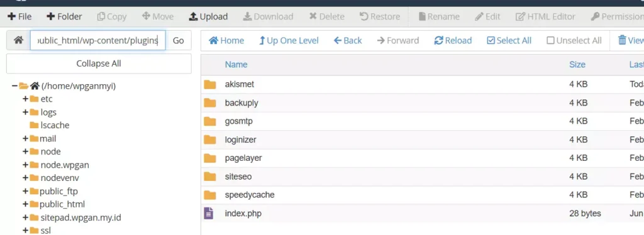
Task: Expand the sitepad.wpgan.my.id tree node
Action: click(x=25, y=217)
